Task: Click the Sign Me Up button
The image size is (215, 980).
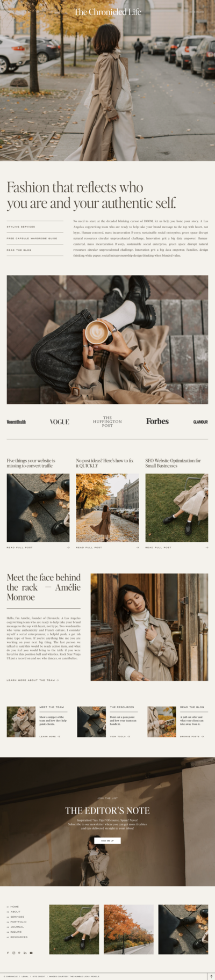Action: [107, 840]
